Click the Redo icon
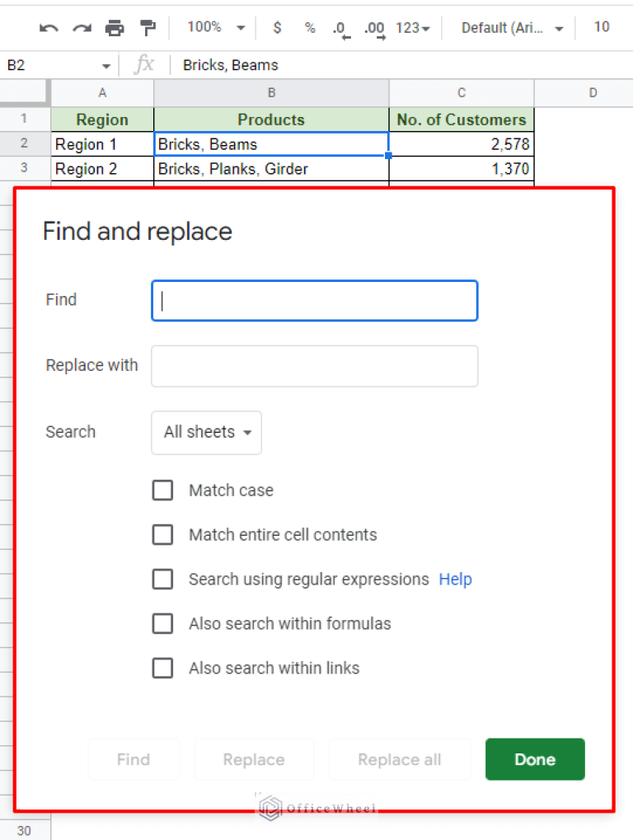Screen dimensions: 633x840 tap(80, 27)
